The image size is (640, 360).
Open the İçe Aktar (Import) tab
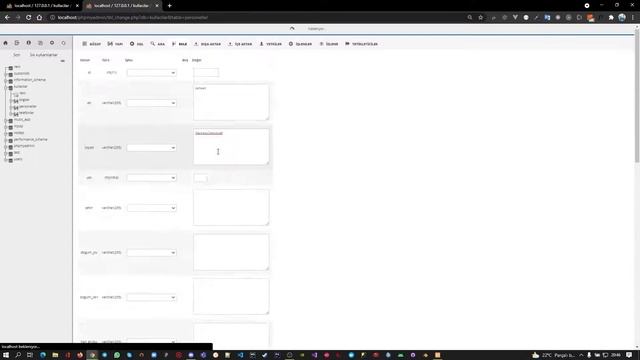240,44
